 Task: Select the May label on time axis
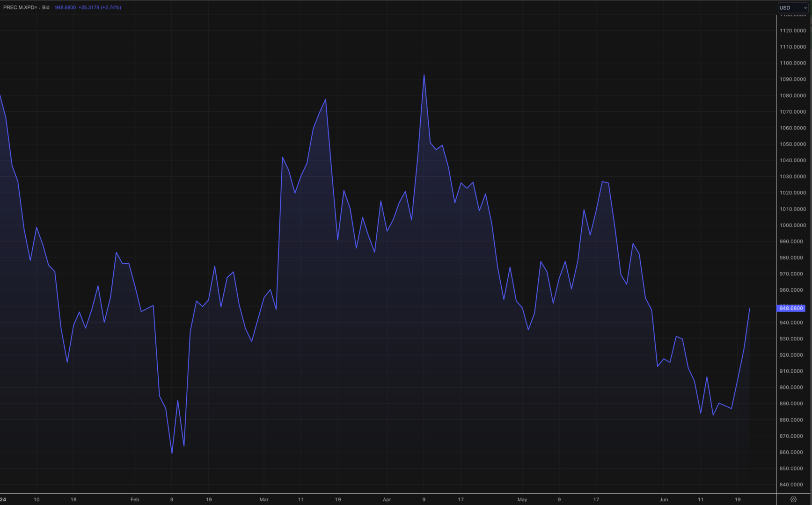tap(522, 499)
